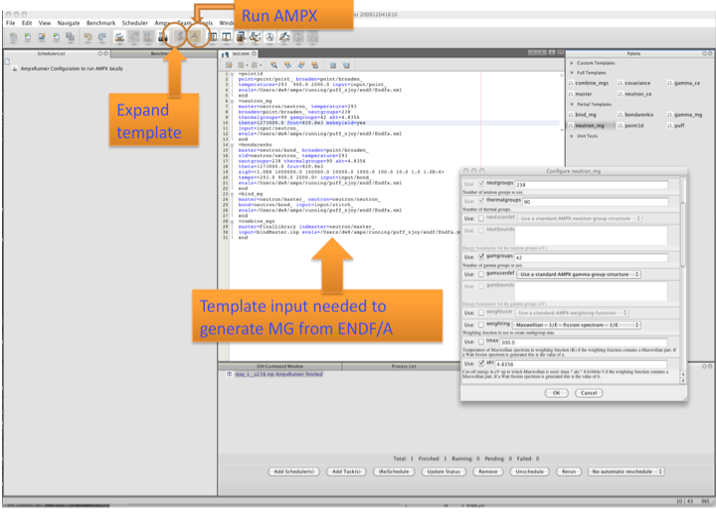Open the standard AMPX neutron group structure dropdown
The width and height of the screenshot is (716, 521).
(x=579, y=218)
